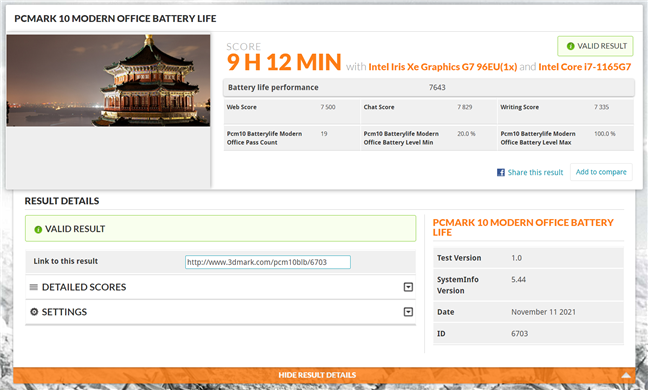648x390 pixels.
Task: Click Share this result link
Action: [x=535, y=172]
